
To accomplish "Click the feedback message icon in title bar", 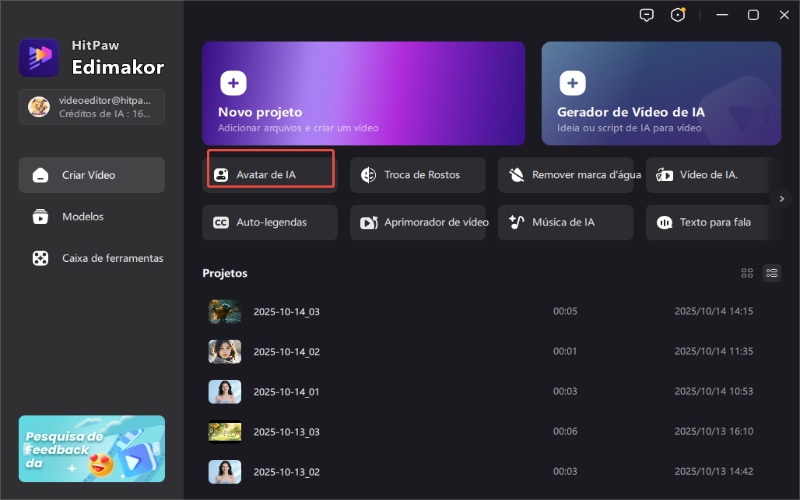I will pyautogui.click(x=647, y=15).
